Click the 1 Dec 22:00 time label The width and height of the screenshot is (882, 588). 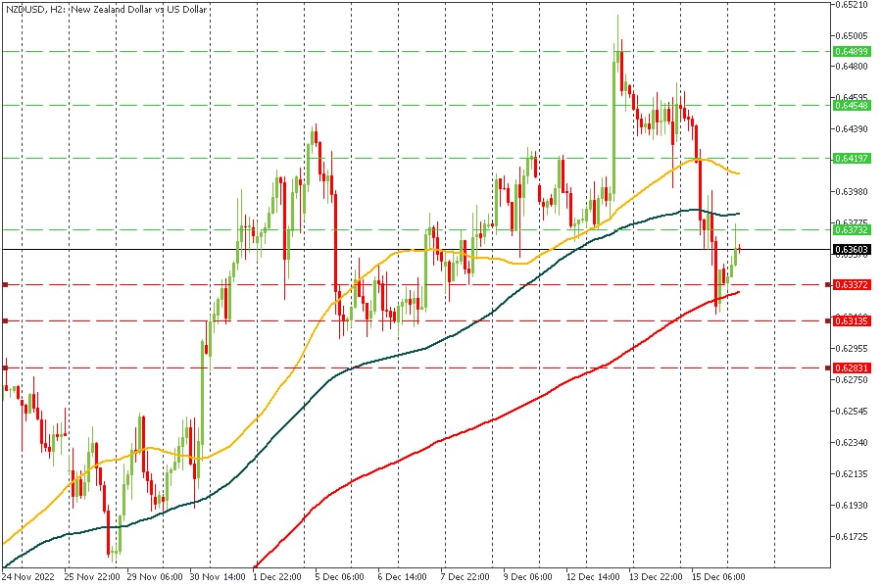tap(276, 577)
